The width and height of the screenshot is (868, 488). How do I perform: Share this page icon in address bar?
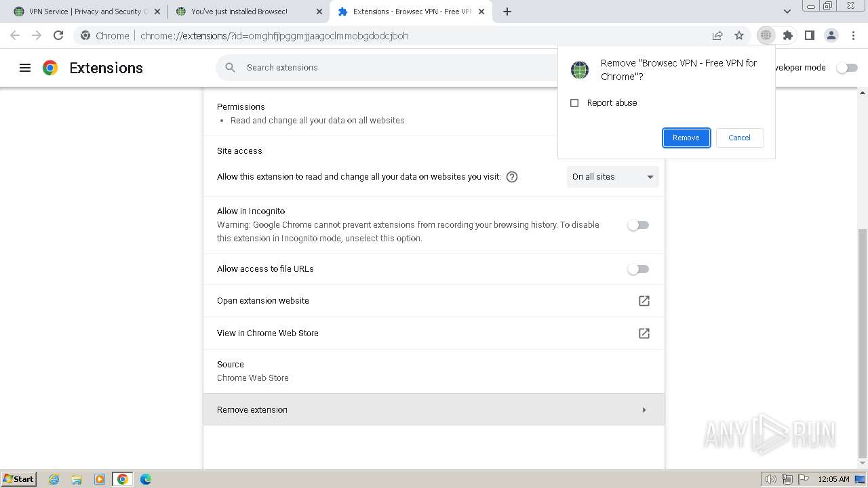717,35
